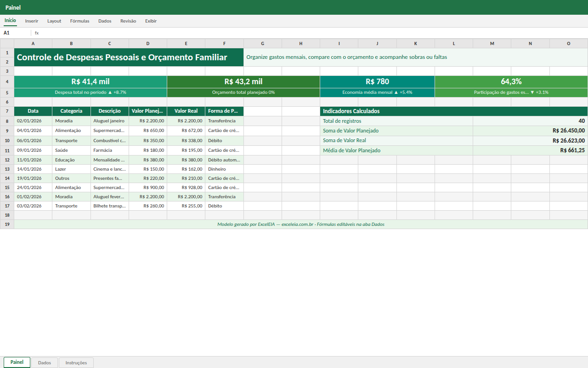
Task: Select the 'R$ 43,2 mil' KPI cell
Action: click(243, 82)
